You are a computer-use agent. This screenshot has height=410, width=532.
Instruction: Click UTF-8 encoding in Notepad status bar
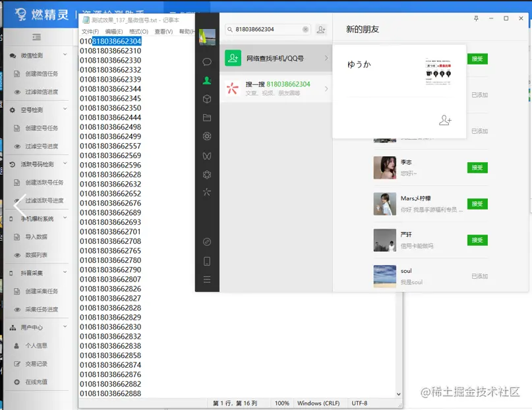(x=360, y=403)
